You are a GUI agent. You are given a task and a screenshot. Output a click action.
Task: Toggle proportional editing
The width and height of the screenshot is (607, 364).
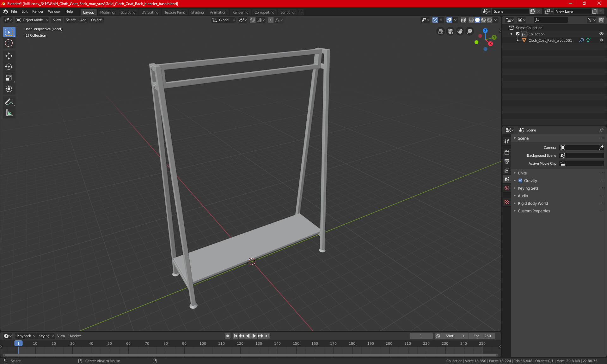pyautogui.click(x=271, y=20)
